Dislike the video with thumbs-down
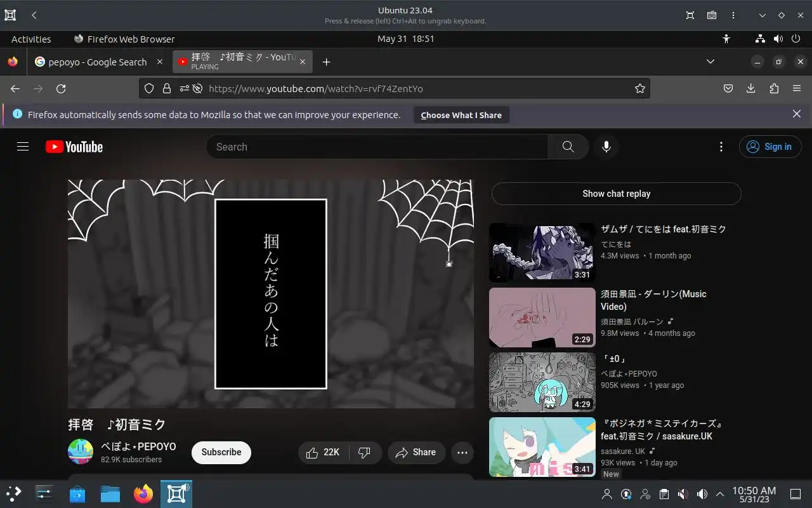This screenshot has height=508, width=812. [x=364, y=453]
